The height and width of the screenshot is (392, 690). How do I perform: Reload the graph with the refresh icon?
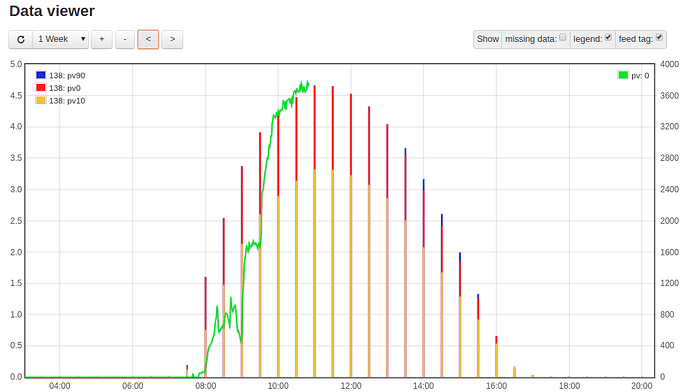[21, 40]
